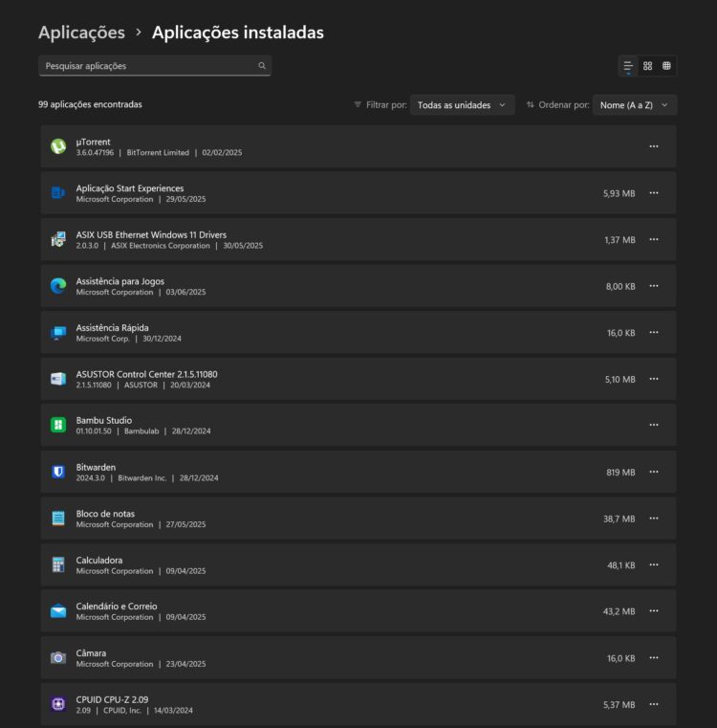Click the Pesquisar aplicações search field
Viewport: 717px width, 728px height.
(x=148, y=66)
